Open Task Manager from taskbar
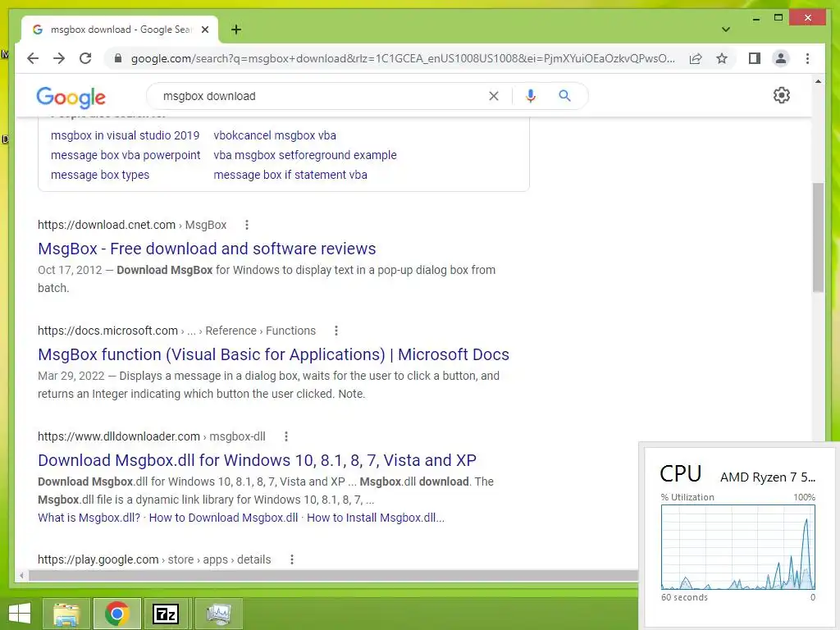840x630 pixels. pyautogui.click(x=218, y=614)
